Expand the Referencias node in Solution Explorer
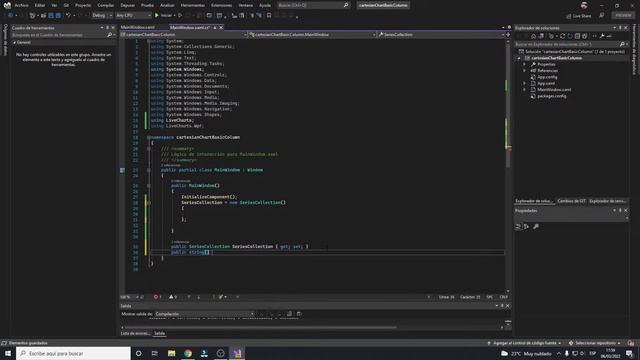Image resolution: width=640 pixels, height=360 pixels. (524, 71)
